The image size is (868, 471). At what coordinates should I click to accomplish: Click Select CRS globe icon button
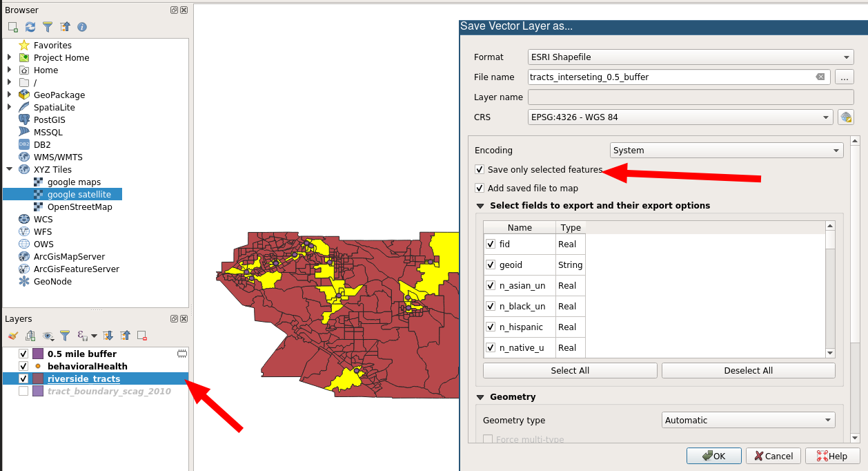coord(845,117)
